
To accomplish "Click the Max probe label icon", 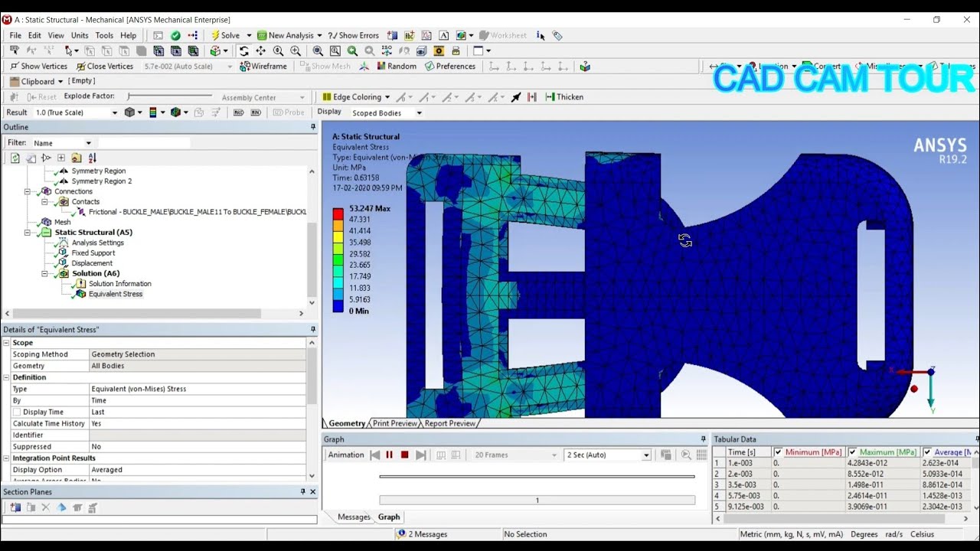I will 238,112.
